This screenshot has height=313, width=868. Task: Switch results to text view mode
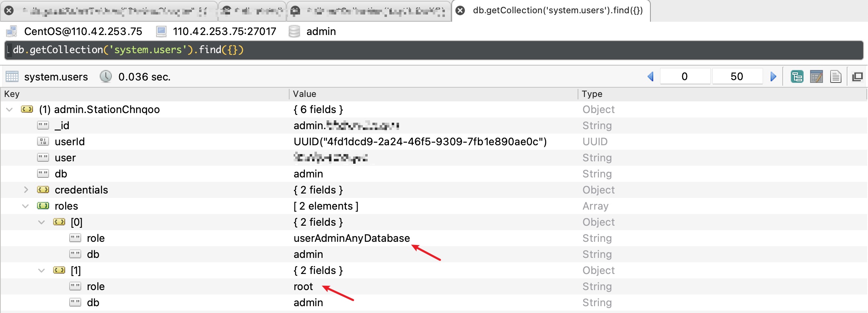coord(835,76)
